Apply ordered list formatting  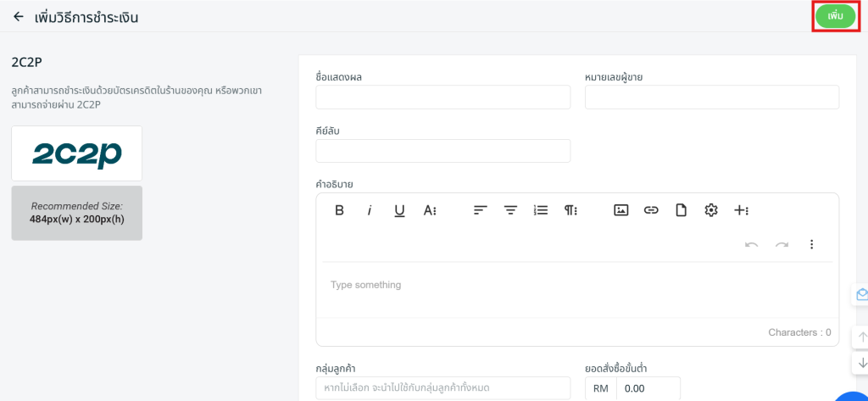click(x=541, y=210)
